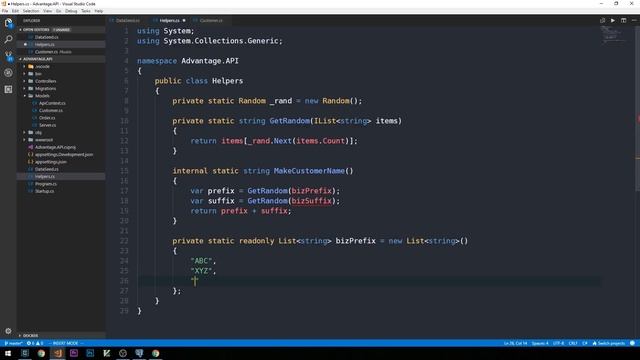Click the errors and warnings status indicator

pos(35,343)
